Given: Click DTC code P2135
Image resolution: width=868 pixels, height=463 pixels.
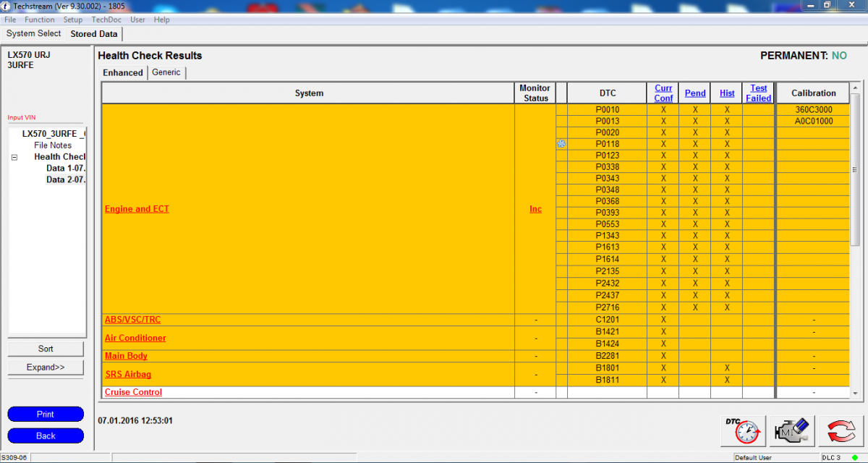Looking at the screenshot, I should (608, 271).
